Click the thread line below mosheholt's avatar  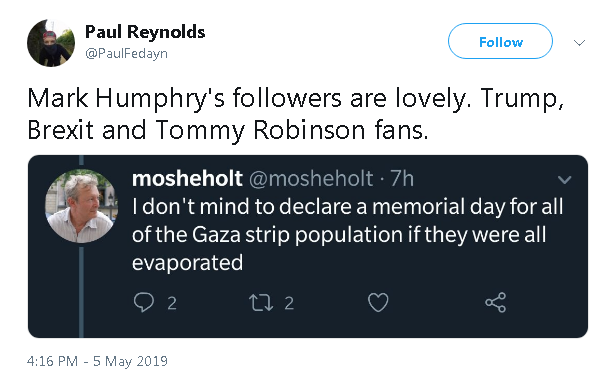click(x=81, y=292)
